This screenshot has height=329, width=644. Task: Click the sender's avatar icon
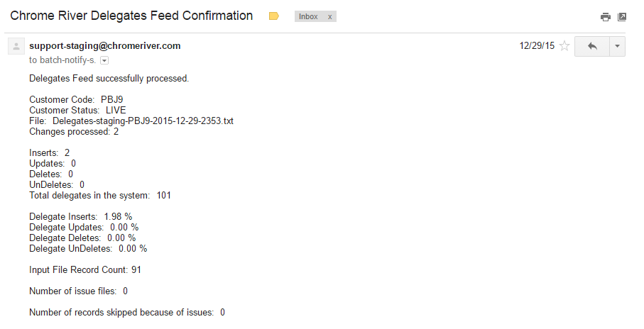pyautogui.click(x=16, y=46)
